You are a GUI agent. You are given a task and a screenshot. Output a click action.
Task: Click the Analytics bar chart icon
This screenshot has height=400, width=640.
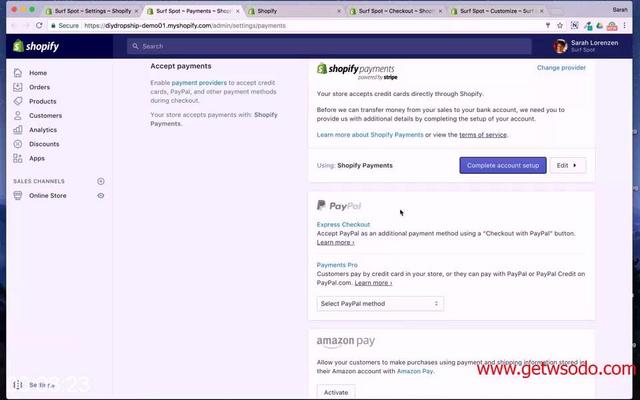pyautogui.click(x=18, y=130)
